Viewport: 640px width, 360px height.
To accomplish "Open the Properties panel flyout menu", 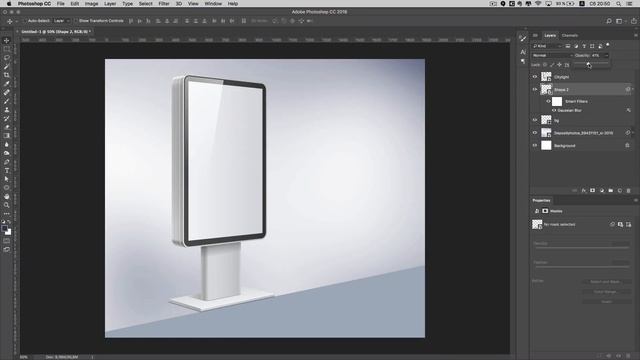I will [x=636, y=200].
